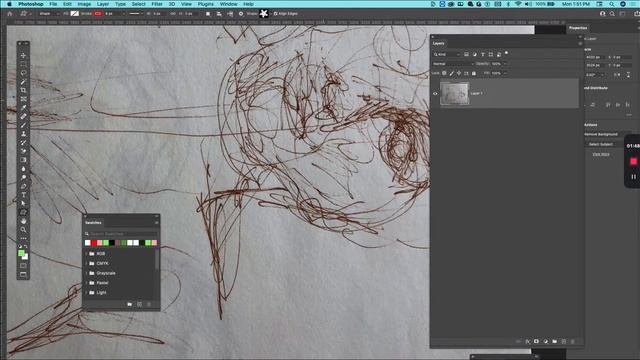
Task: Select the Lasso tool
Action: (x=23, y=73)
